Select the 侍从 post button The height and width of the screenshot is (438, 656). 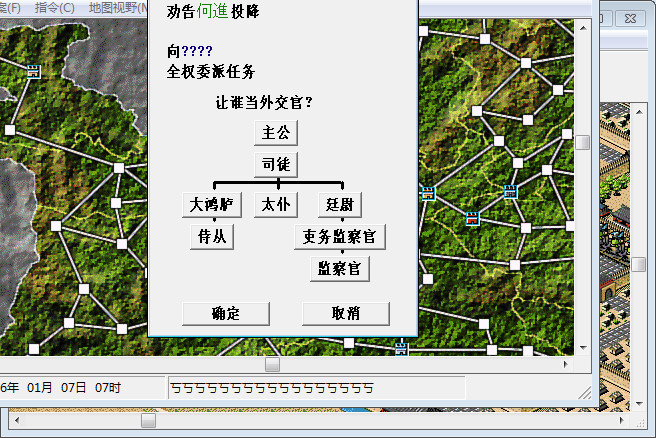(212, 237)
